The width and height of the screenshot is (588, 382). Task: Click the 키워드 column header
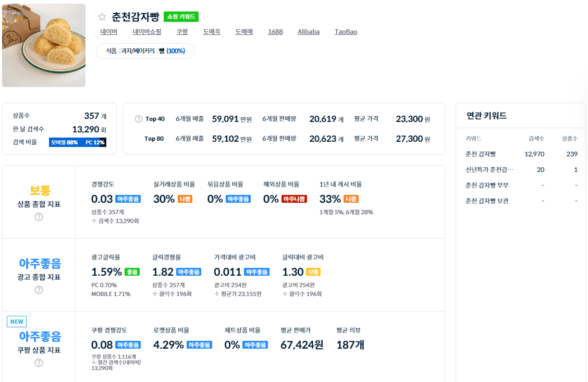point(473,139)
